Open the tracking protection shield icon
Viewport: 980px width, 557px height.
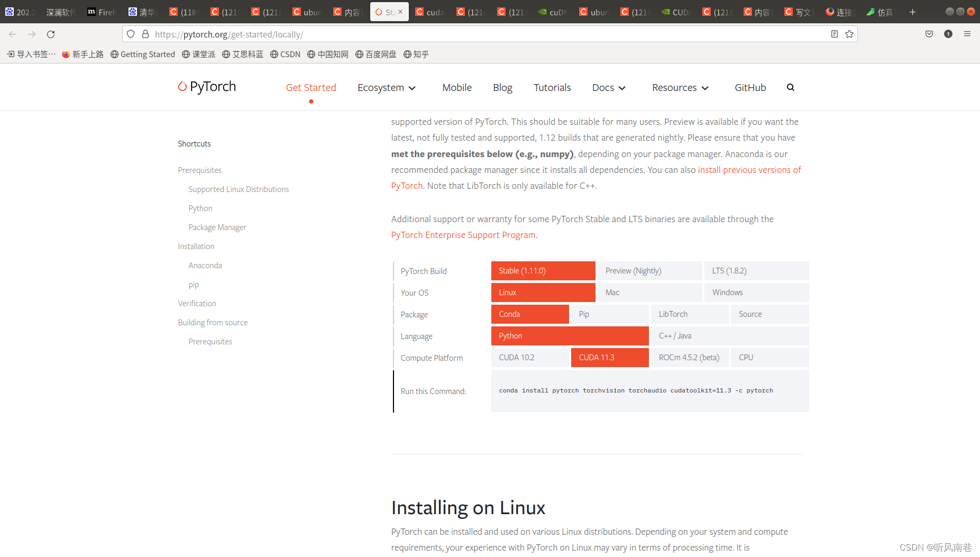point(131,34)
